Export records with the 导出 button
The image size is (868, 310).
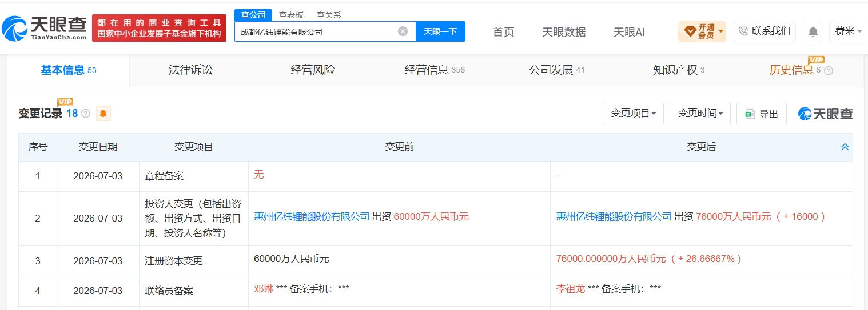tap(762, 114)
